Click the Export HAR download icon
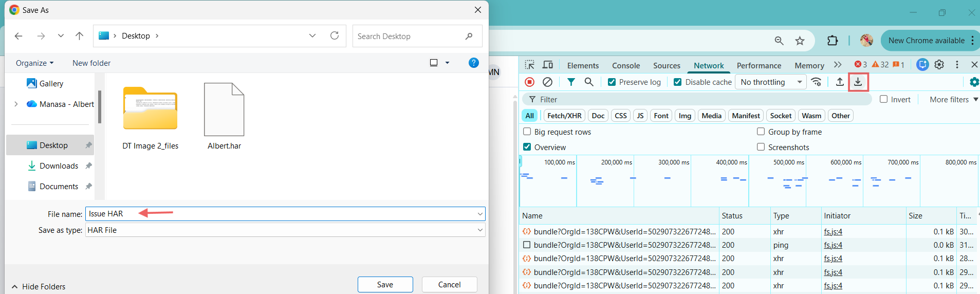Image resolution: width=980 pixels, height=294 pixels. pos(858,82)
